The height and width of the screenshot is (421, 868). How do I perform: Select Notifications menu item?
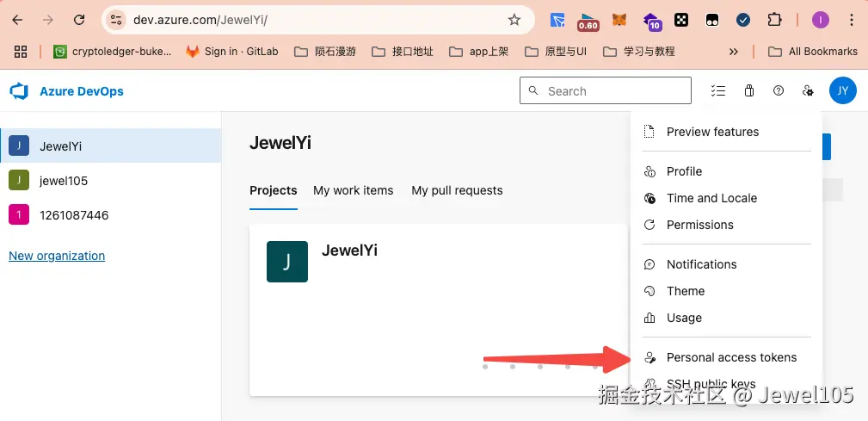726,265
